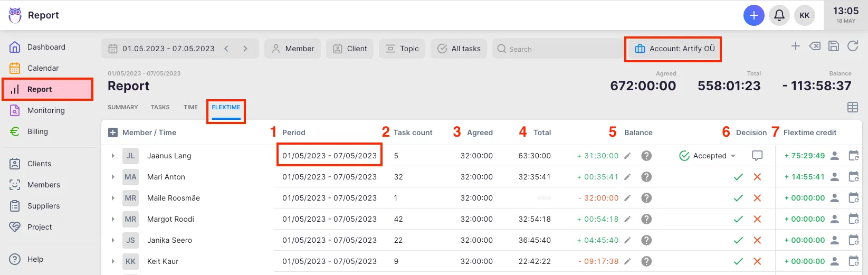Expand the Margot Roodi row
Screen dimensions: 868x275
click(x=113, y=219)
